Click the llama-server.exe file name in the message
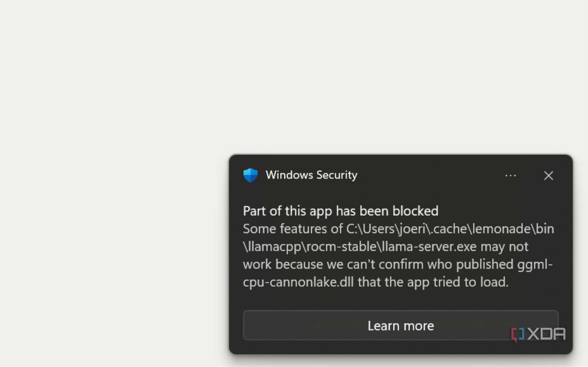The width and height of the screenshot is (588, 367). pyautogui.click(x=429, y=246)
